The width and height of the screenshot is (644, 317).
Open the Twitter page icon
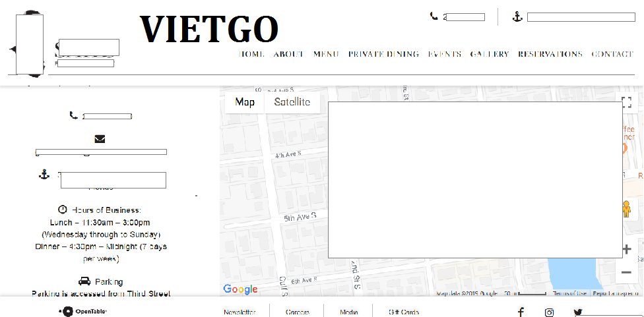[x=578, y=312]
